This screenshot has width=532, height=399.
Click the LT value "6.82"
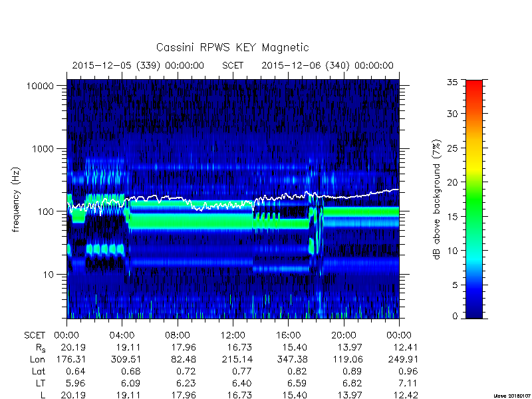click(352, 383)
